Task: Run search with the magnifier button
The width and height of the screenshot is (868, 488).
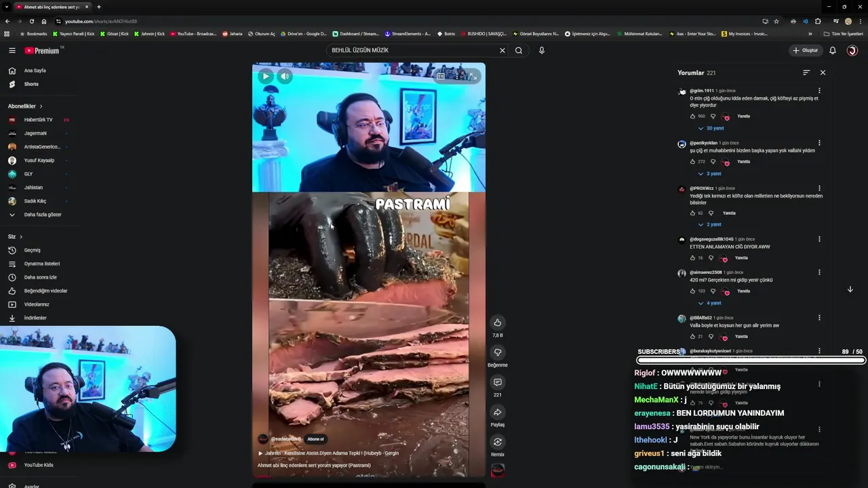Action: pos(519,50)
